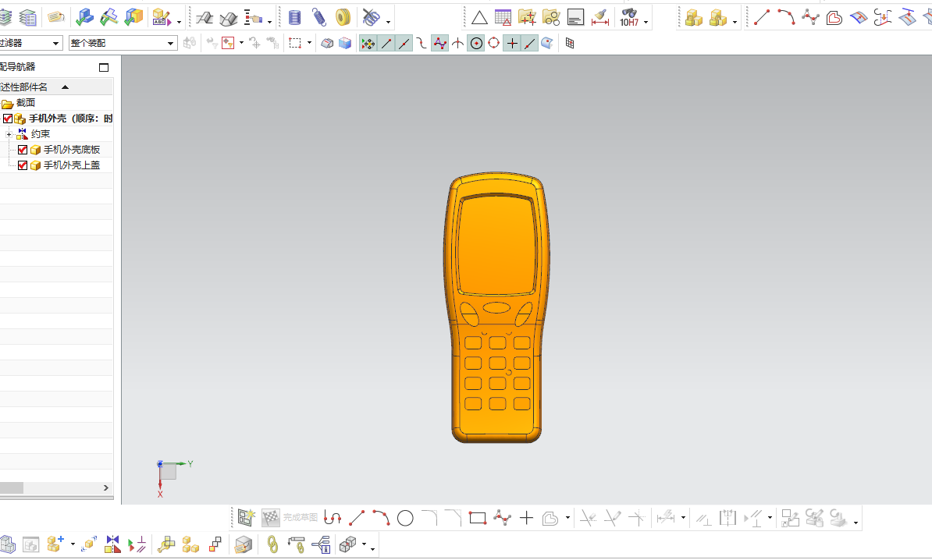Click the chain link icon
Viewport: 932px width, 560px height.
(x=272, y=544)
